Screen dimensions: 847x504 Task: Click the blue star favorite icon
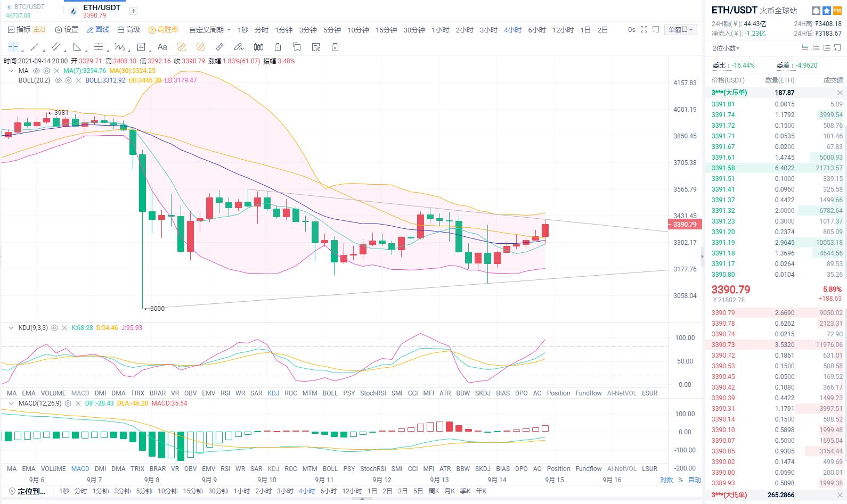point(826,11)
